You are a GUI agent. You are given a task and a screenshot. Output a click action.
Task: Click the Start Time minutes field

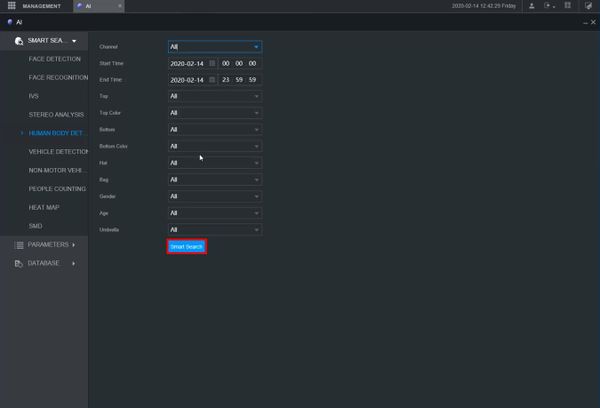click(239, 63)
